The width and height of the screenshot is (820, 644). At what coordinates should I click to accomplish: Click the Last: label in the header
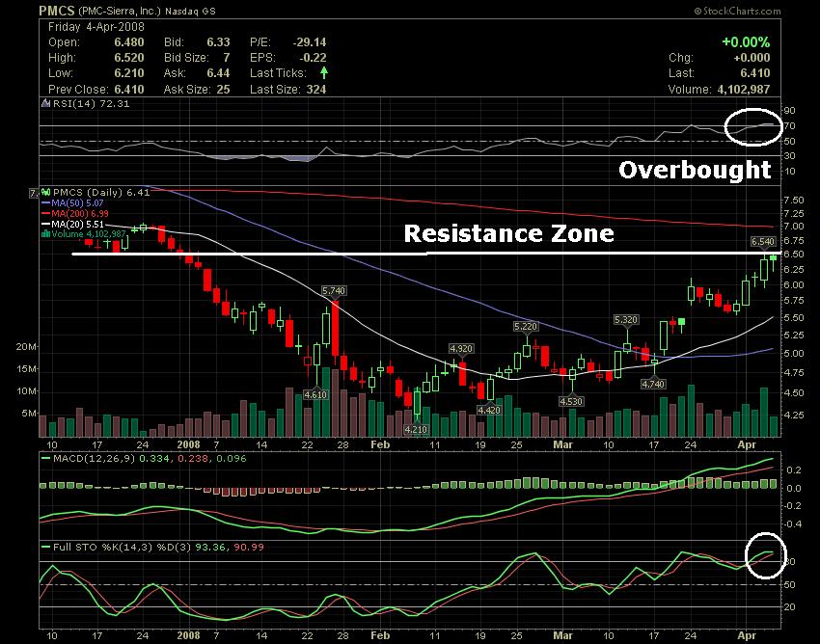pyautogui.click(x=681, y=73)
